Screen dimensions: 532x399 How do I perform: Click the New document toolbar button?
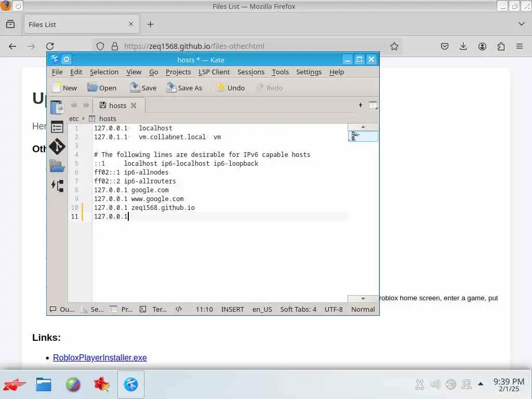pyautogui.click(x=64, y=88)
